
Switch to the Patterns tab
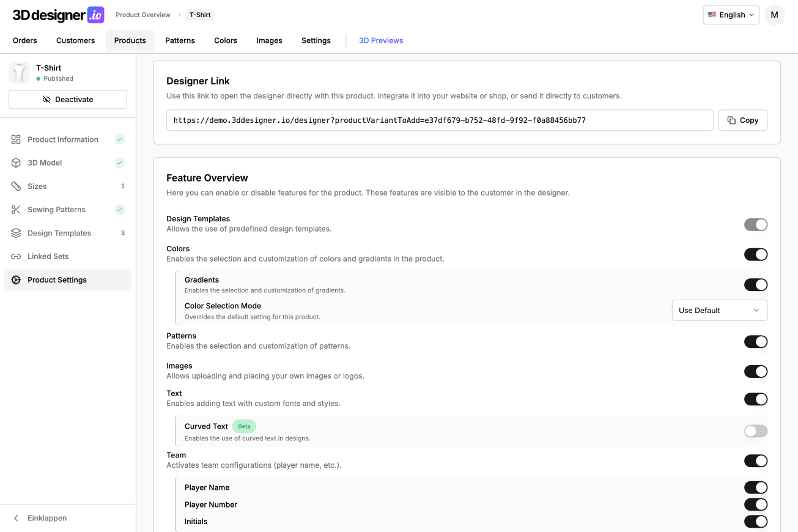180,40
